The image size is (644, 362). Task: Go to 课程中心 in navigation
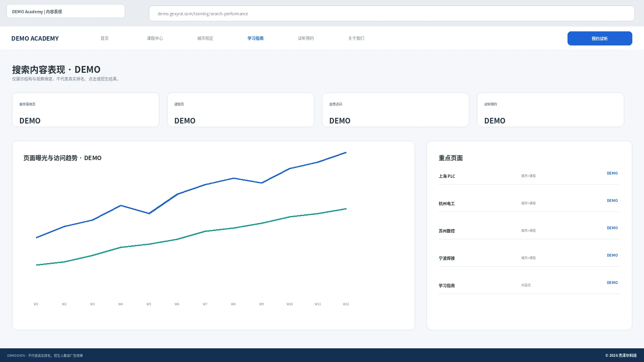[155, 38]
